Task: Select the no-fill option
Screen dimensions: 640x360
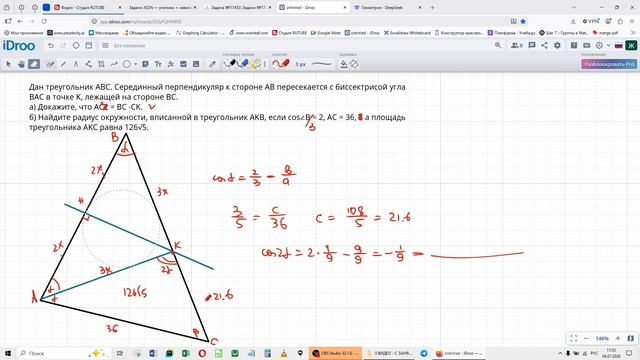Action: [x=354, y=64]
